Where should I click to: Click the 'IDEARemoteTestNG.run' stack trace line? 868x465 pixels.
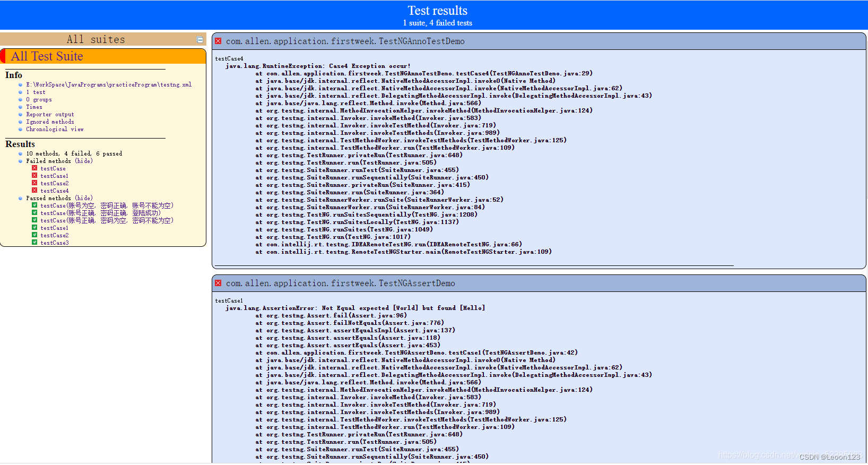click(388, 244)
